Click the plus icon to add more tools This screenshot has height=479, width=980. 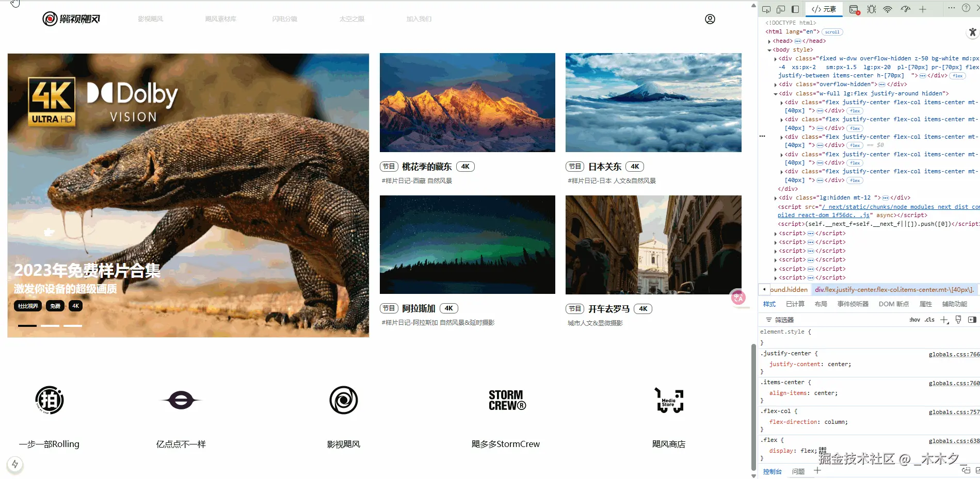[923, 9]
